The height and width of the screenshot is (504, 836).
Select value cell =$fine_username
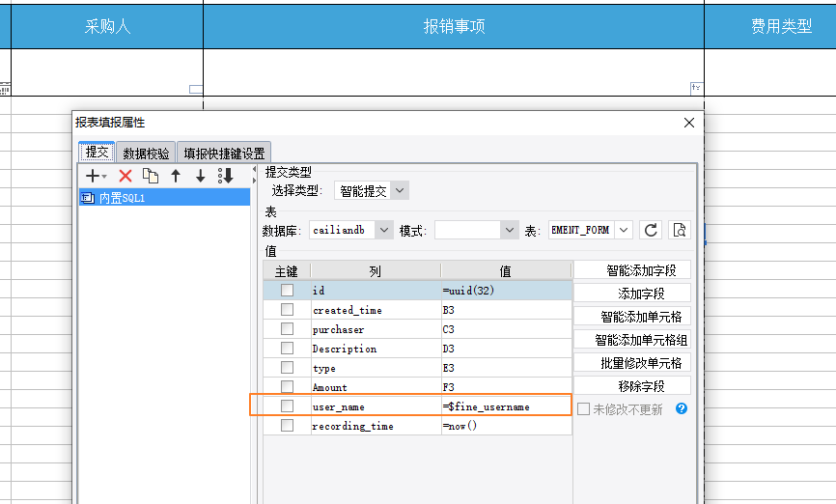click(x=507, y=406)
